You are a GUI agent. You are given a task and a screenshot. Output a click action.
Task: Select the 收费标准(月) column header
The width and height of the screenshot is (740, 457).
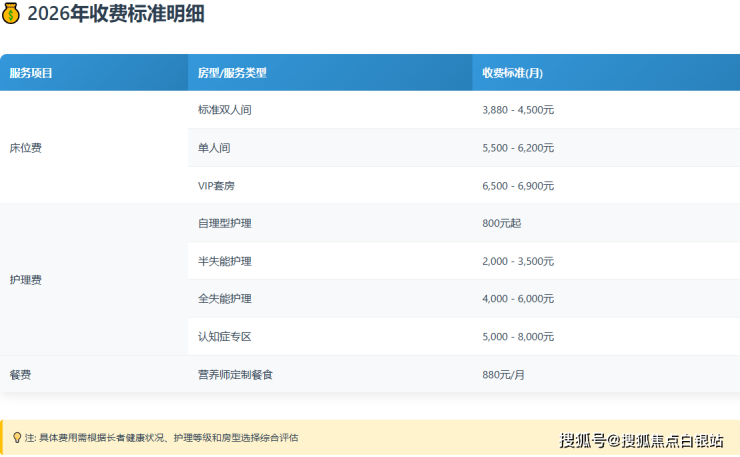512,73
